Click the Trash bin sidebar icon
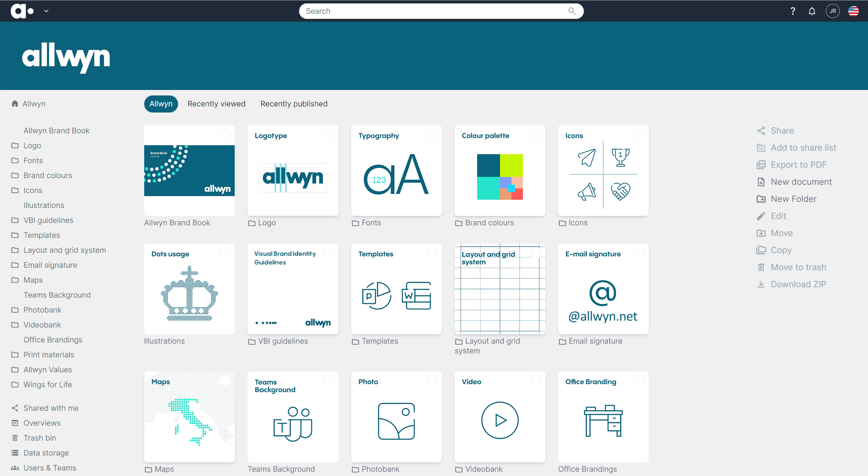868x476 pixels. coord(15,438)
